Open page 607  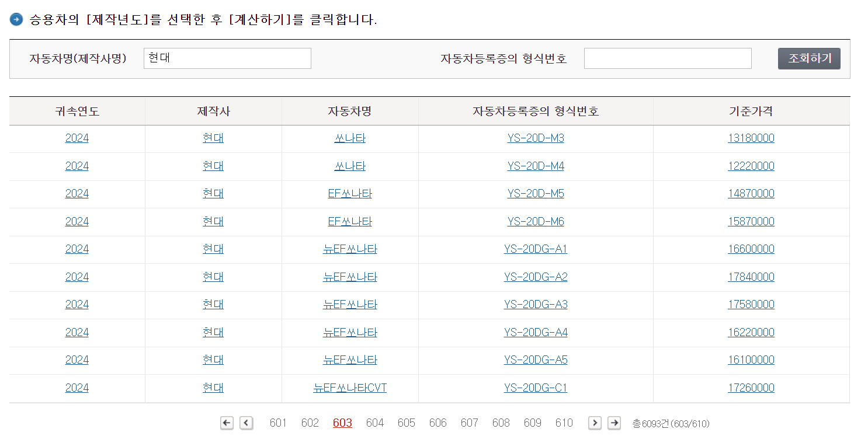tap(469, 423)
